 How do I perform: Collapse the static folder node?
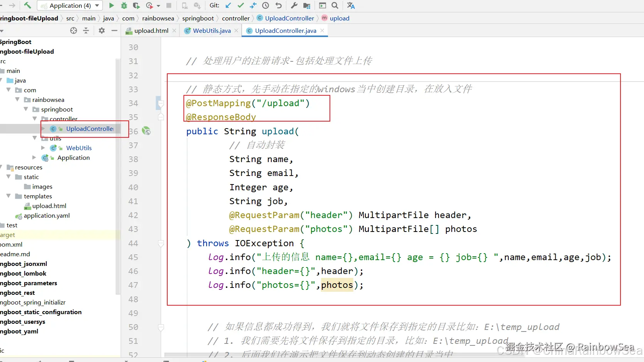[8, 177]
